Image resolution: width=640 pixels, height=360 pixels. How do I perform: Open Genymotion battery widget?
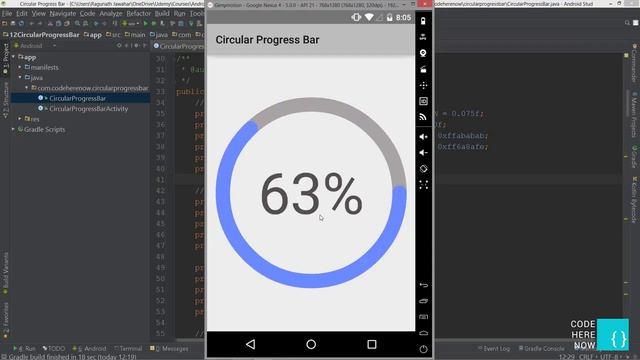(x=423, y=21)
